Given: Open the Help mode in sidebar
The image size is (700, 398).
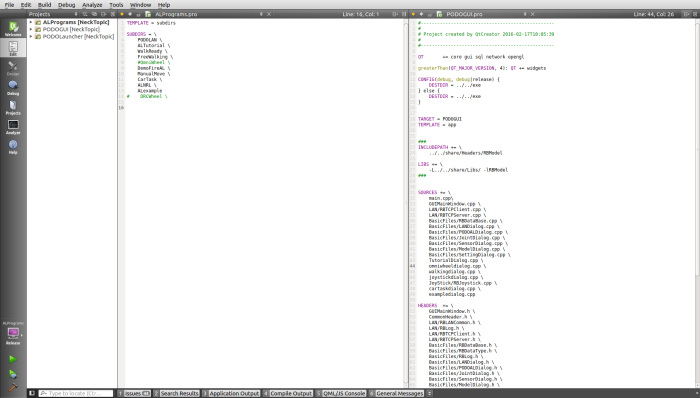Looking at the screenshot, I should coord(13,146).
